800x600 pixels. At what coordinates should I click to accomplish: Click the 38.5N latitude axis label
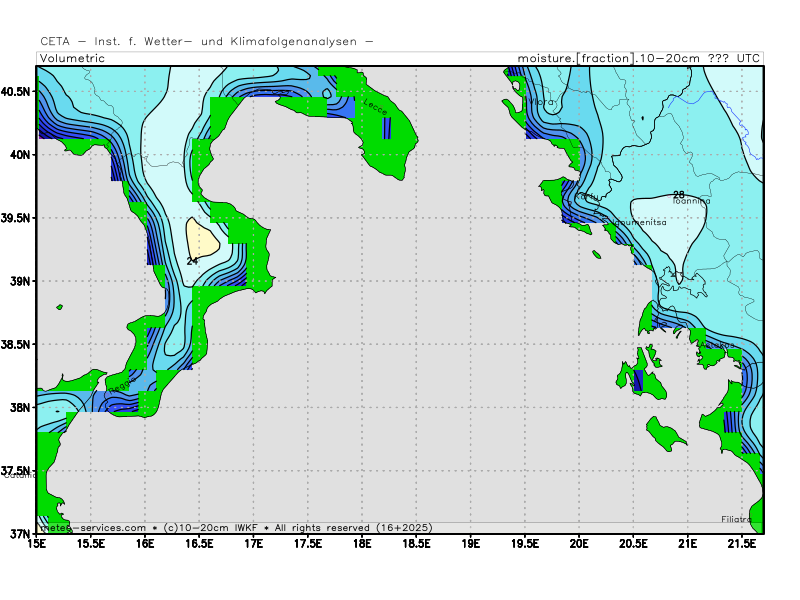click(17, 344)
